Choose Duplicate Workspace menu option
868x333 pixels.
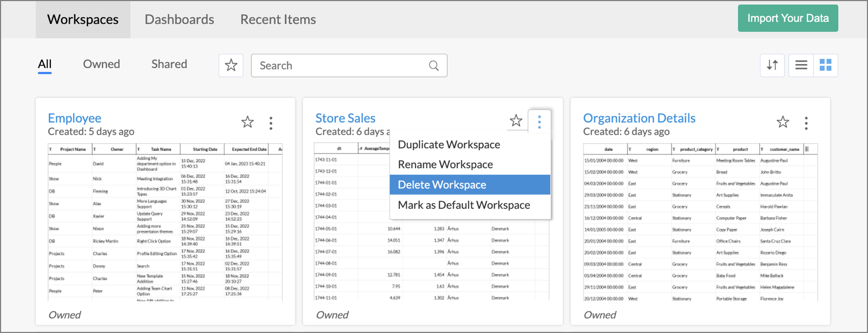click(x=449, y=145)
